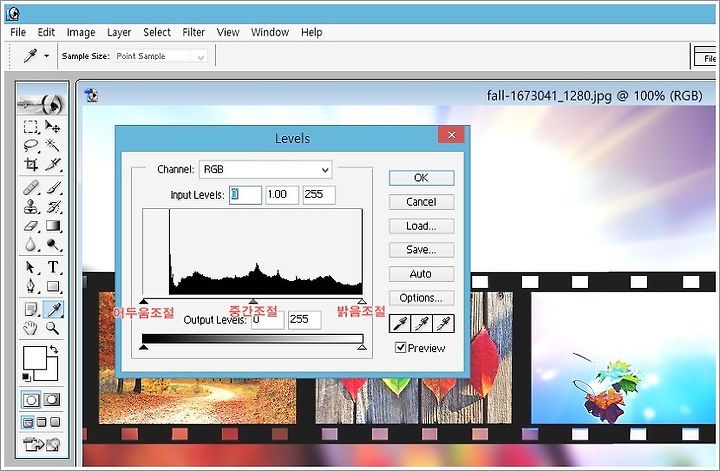Switch to Quick Mask mode
This screenshot has height=471, width=720.
[52, 400]
